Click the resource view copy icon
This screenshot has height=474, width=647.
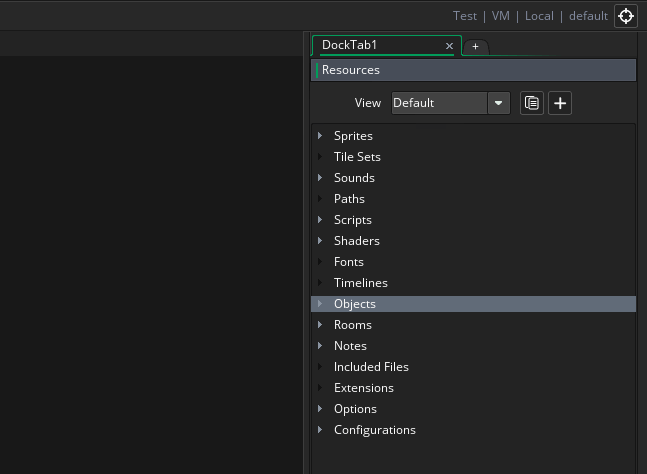[x=532, y=103]
